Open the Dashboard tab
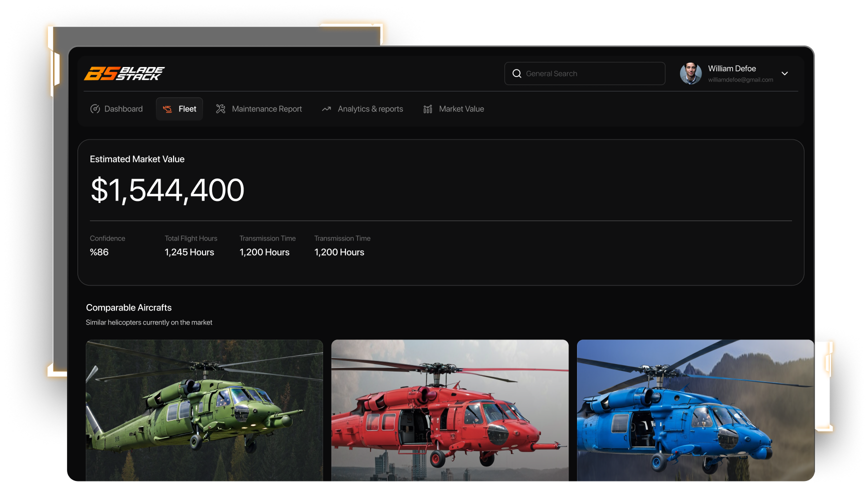The image size is (868, 486). [x=123, y=109]
